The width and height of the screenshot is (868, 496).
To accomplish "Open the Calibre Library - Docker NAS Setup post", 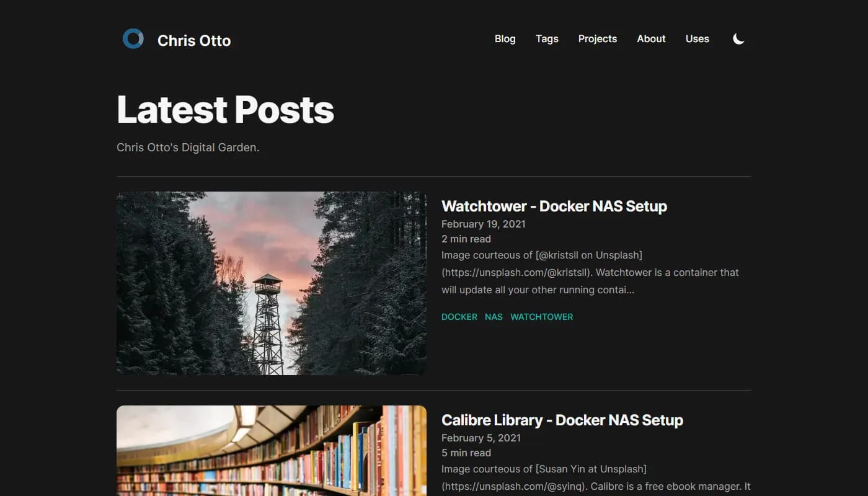I will [x=562, y=420].
